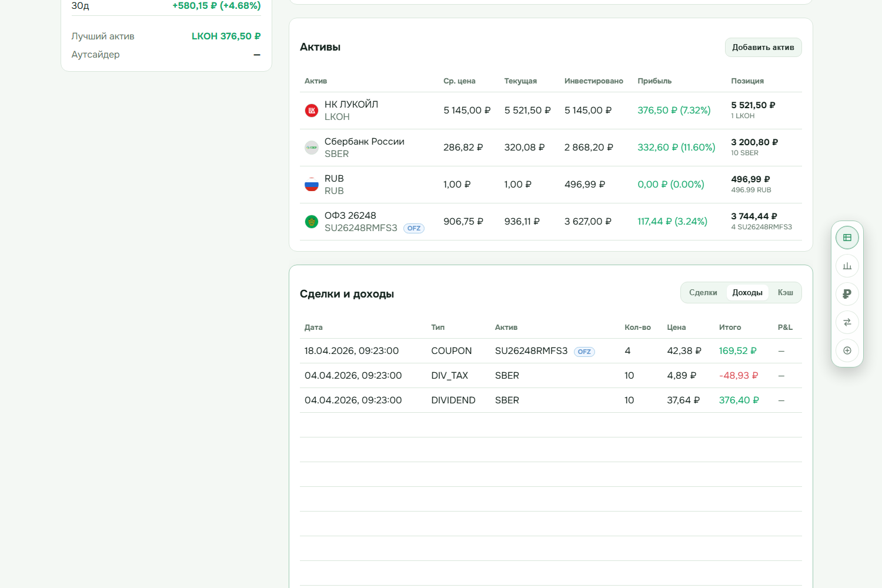This screenshot has width=882, height=588.
Task: Click DIV_TAX total -48,93 ₽
Action: (739, 375)
